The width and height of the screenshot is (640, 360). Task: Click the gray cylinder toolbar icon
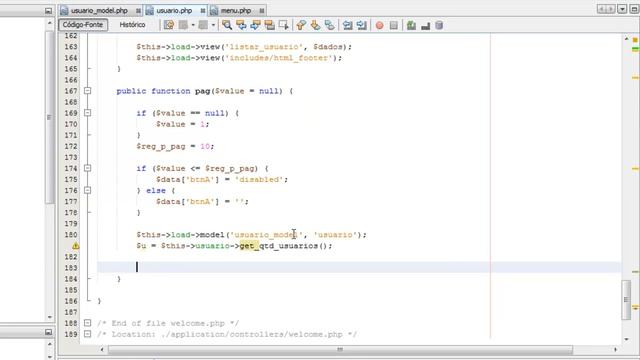pos(439,25)
